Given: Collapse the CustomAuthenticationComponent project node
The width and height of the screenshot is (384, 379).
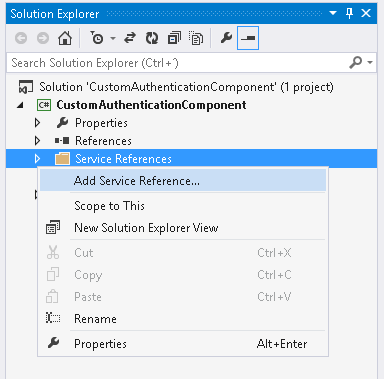Looking at the screenshot, I should [x=21, y=105].
